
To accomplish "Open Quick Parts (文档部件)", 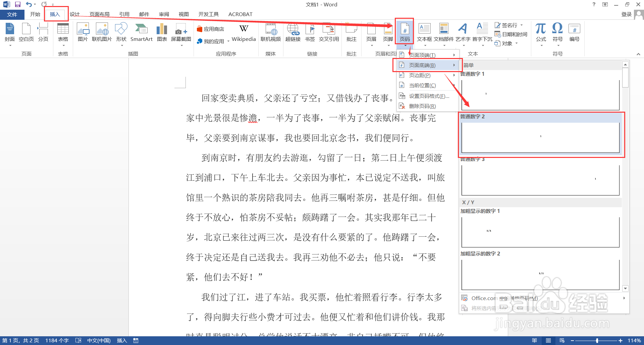I will coord(443,33).
